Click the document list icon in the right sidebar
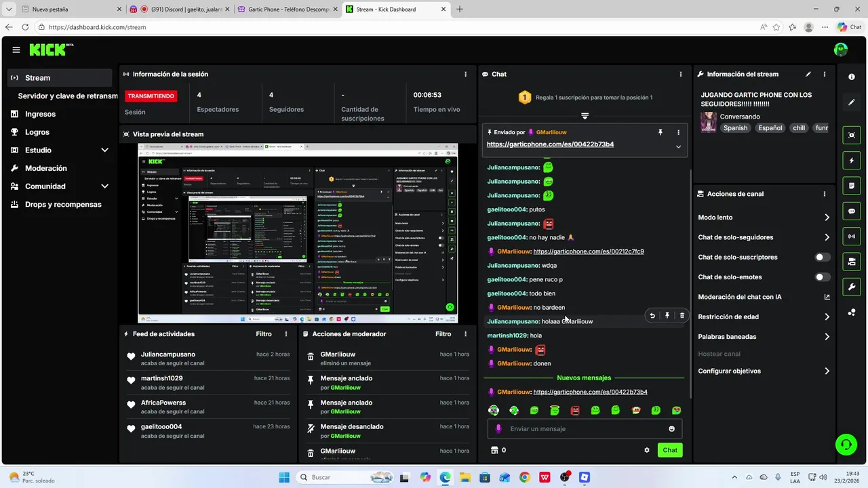Screen dimensions: 868x488 pos(852,186)
